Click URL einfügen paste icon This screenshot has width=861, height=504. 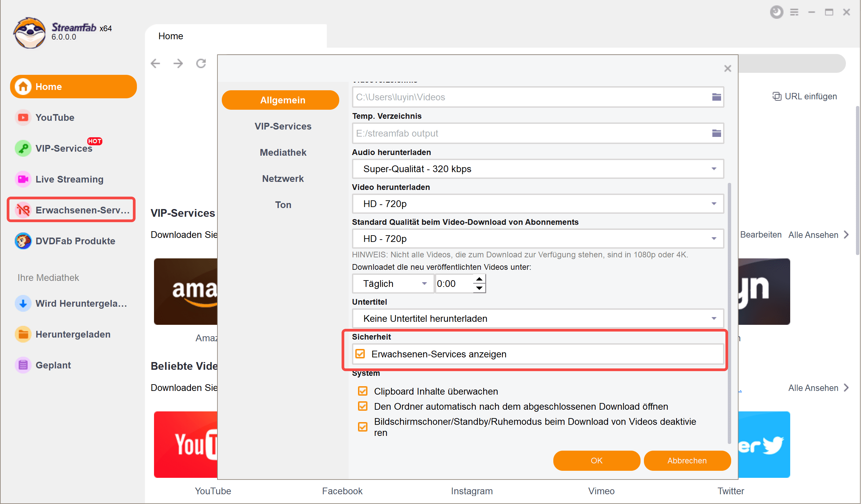click(776, 96)
